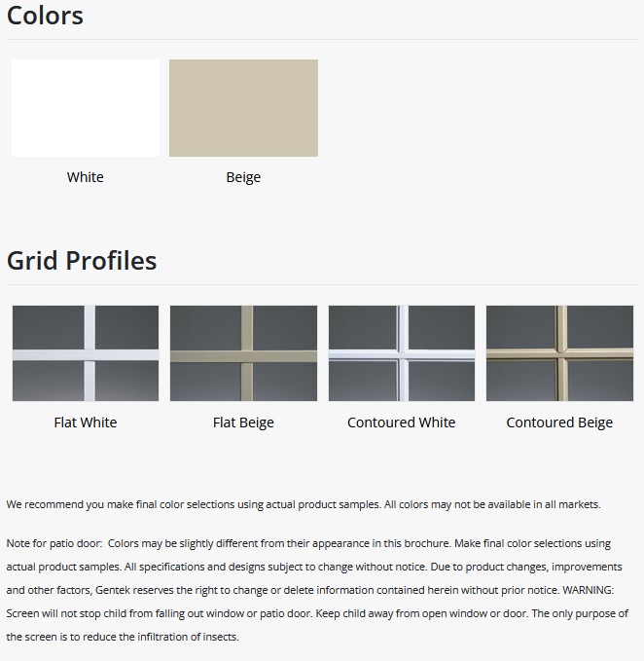Click the Contoured Beige caption text
This screenshot has width=644, height=661.
click(x=559, y=422)
